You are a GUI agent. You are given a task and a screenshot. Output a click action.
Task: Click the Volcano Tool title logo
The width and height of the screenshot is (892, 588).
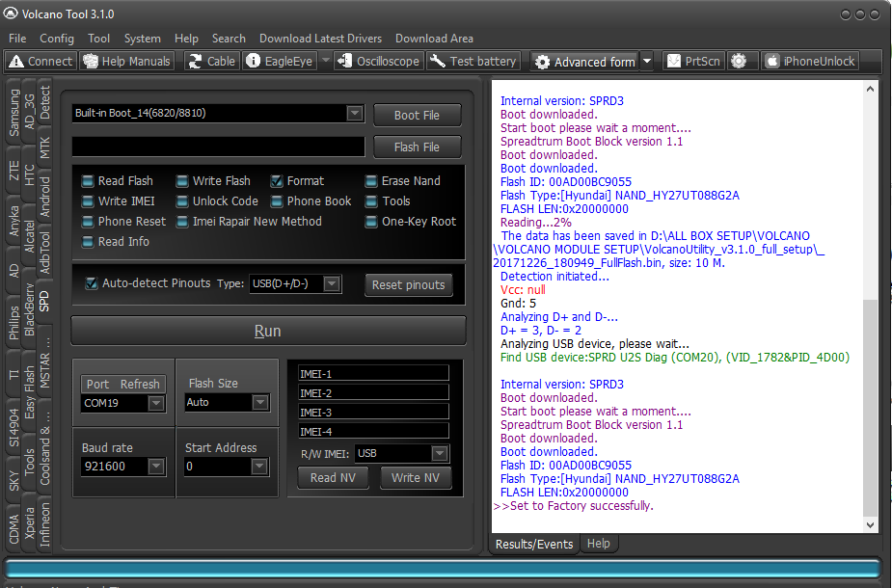pyautogui.click(x=11, y=13)
